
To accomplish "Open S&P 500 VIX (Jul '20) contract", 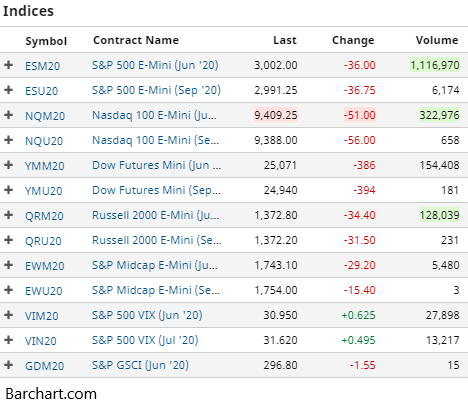I will 145,340.
